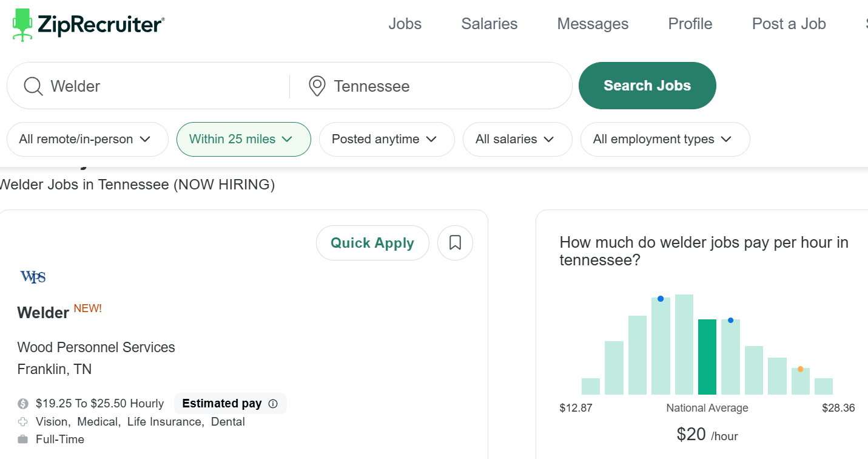Click the $20 /hour average value
The image size is (868, 459).
pos(707,435)
